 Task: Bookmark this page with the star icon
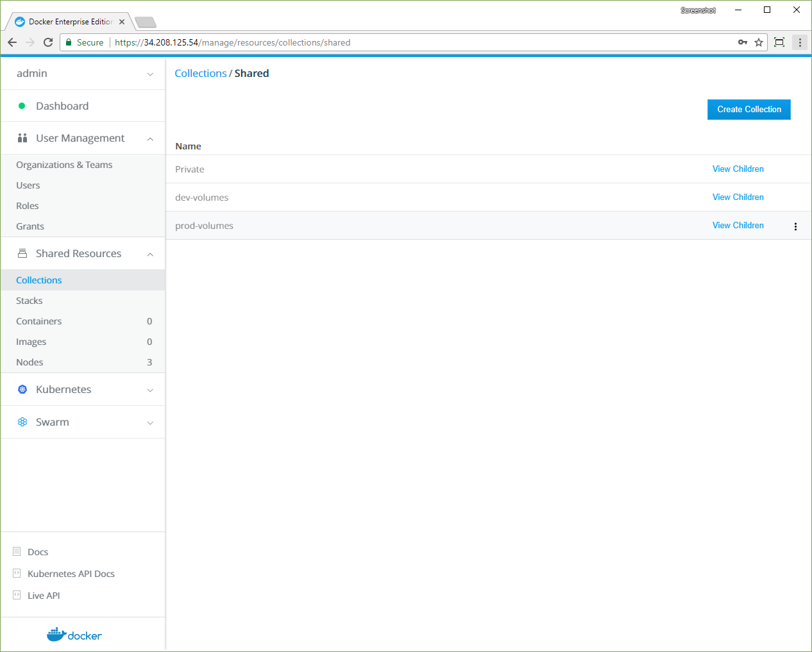coord(759,42)
